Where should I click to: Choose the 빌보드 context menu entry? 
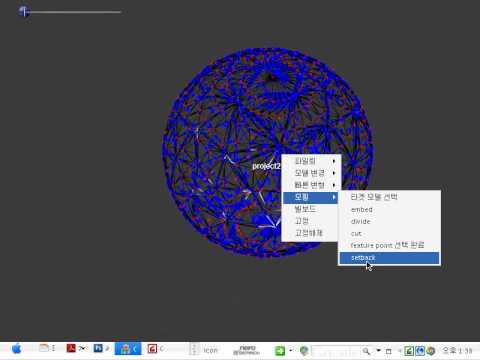click(305, 209)
